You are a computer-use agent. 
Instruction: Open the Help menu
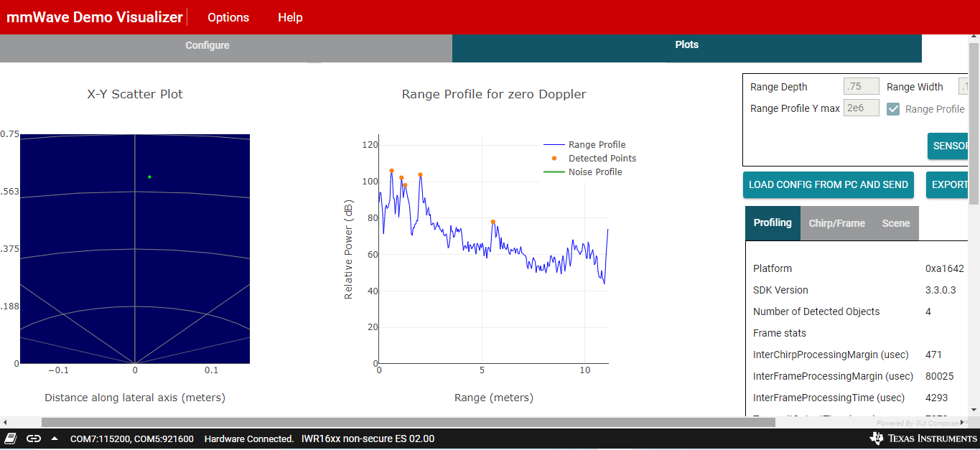[290, 17]
